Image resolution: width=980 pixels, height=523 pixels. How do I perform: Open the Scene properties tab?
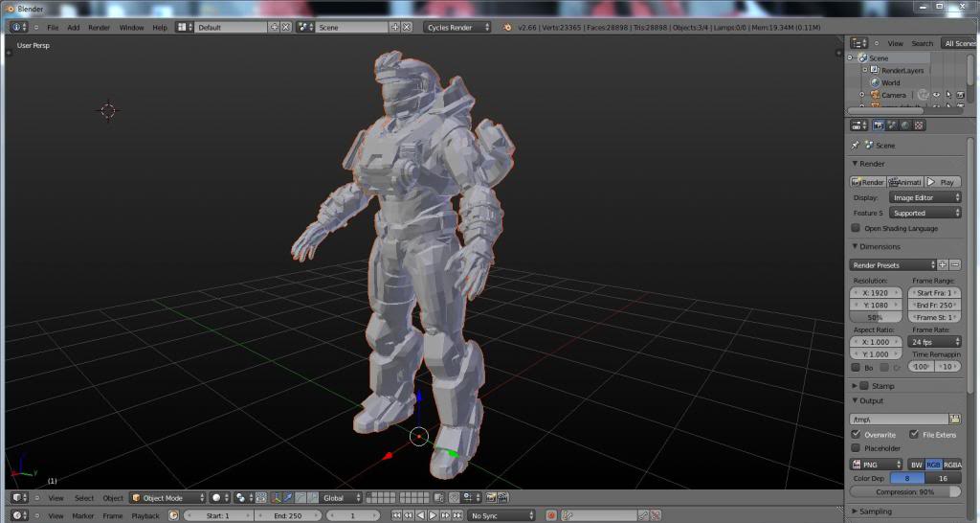tap(892, 125)
